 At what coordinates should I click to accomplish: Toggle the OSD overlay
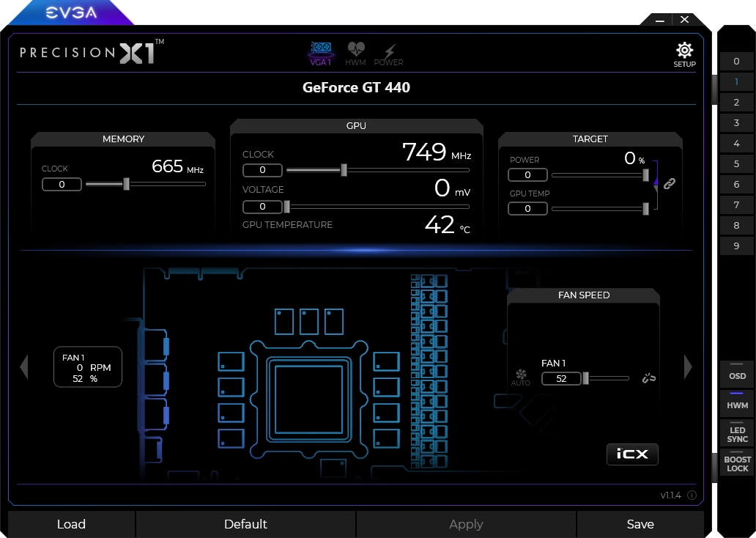pos(737,374)
